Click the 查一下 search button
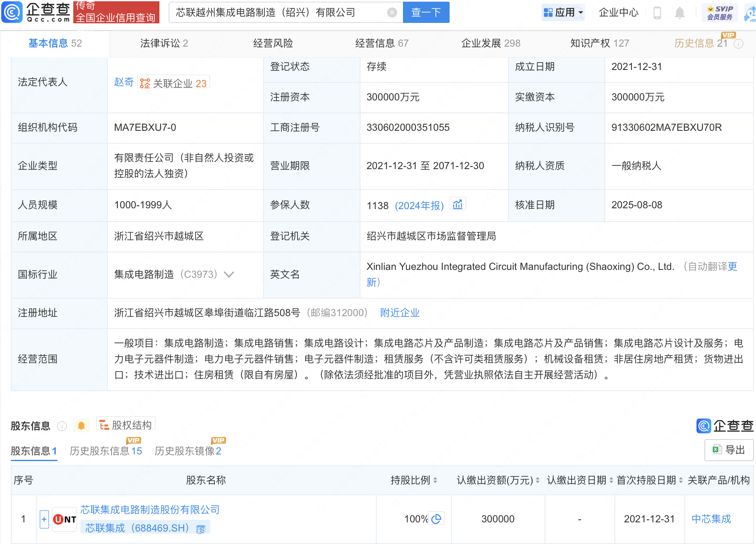 pos(426,12)
